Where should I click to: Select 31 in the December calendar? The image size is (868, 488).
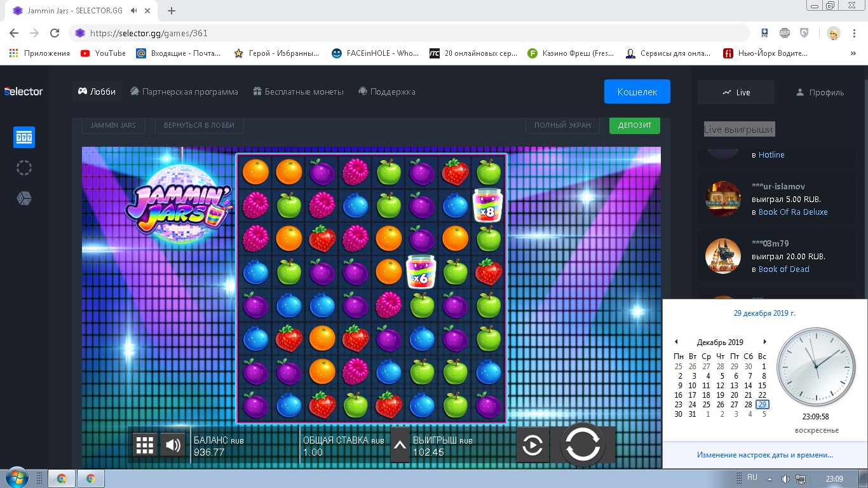(693, 414)
